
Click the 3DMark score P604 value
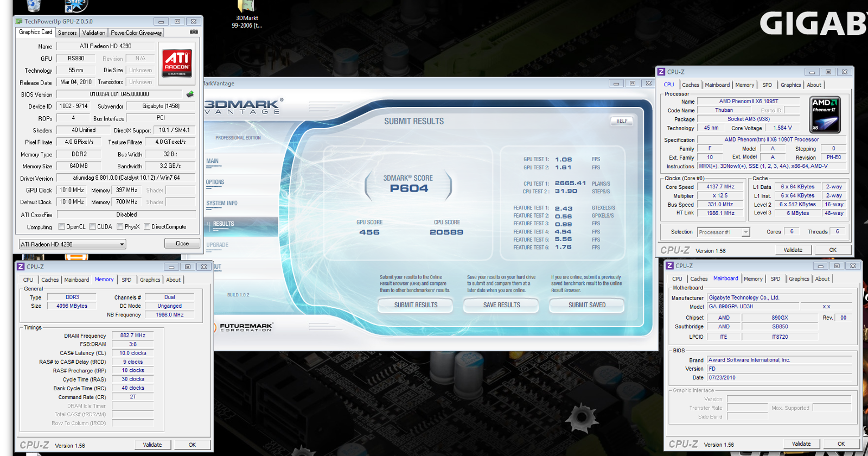click(409, 188)
